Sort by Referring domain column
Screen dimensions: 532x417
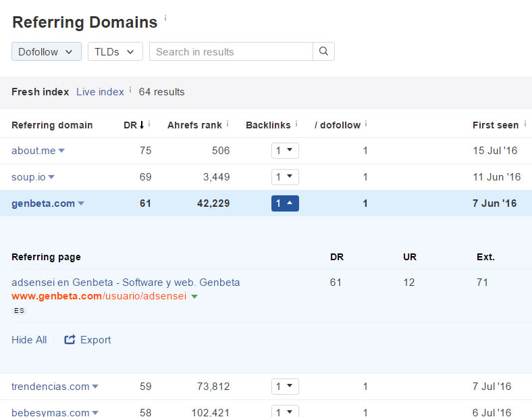pos(52,125)
